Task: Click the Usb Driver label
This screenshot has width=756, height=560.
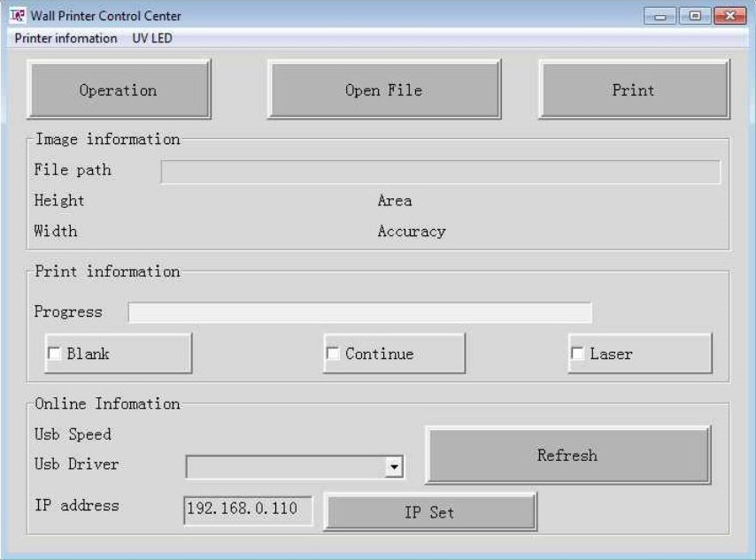Action: tap(77, 464)
